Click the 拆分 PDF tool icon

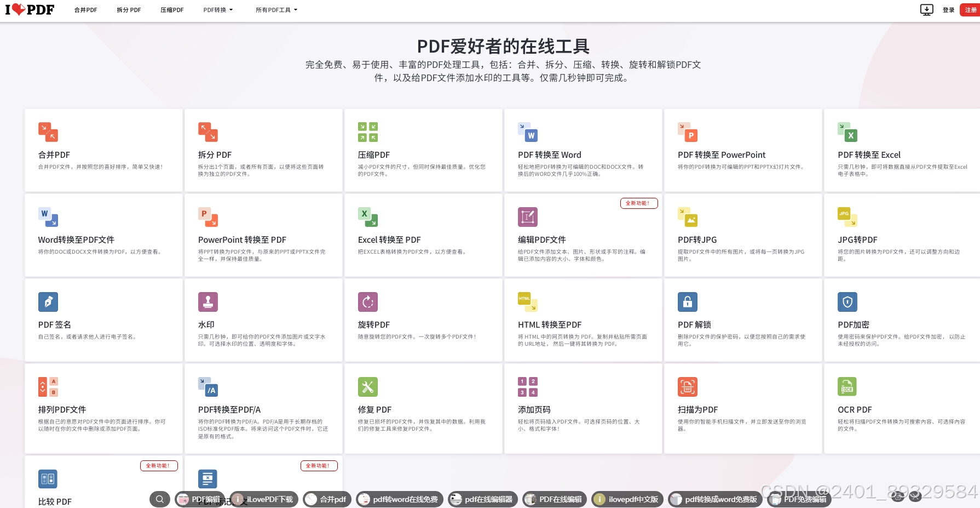208,132
